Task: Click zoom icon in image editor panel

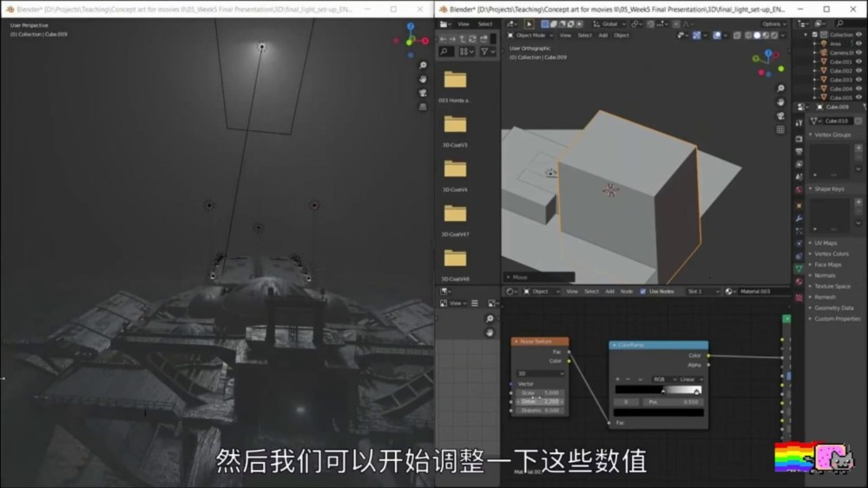Action: (x=490, y=319)
